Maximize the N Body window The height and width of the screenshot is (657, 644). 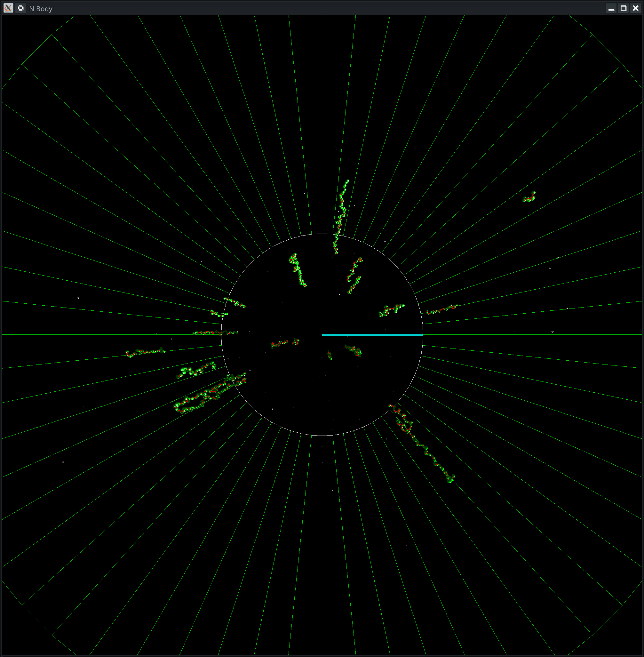click(624, 8)
